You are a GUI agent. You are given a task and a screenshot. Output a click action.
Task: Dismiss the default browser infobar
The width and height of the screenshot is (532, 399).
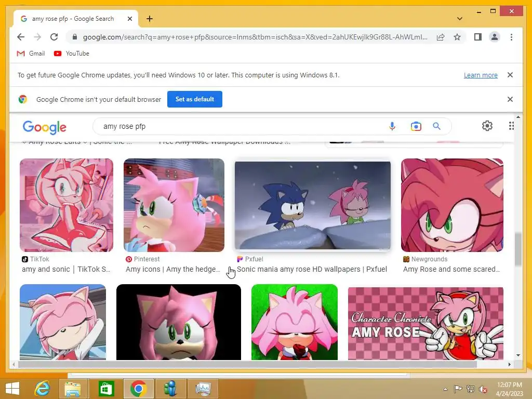(510, 99)
